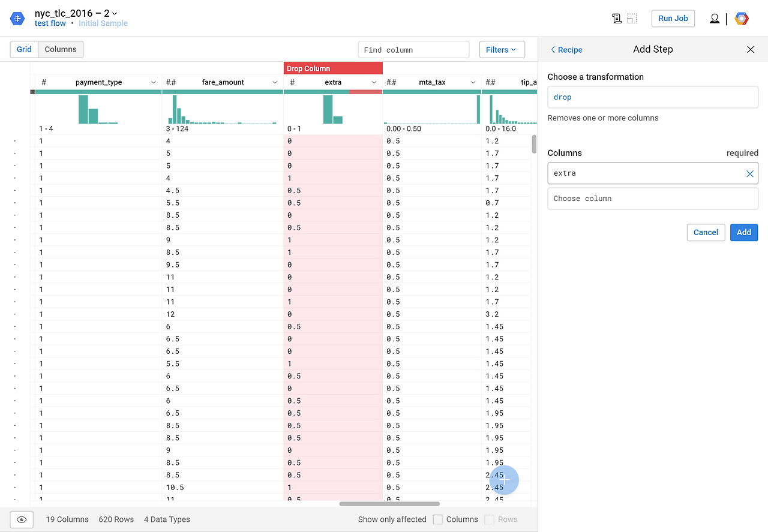Screen dimensions: 768x532
Task: Expand the nyc_tlc_2016 title dropdown
Action: tap(114, 13)
